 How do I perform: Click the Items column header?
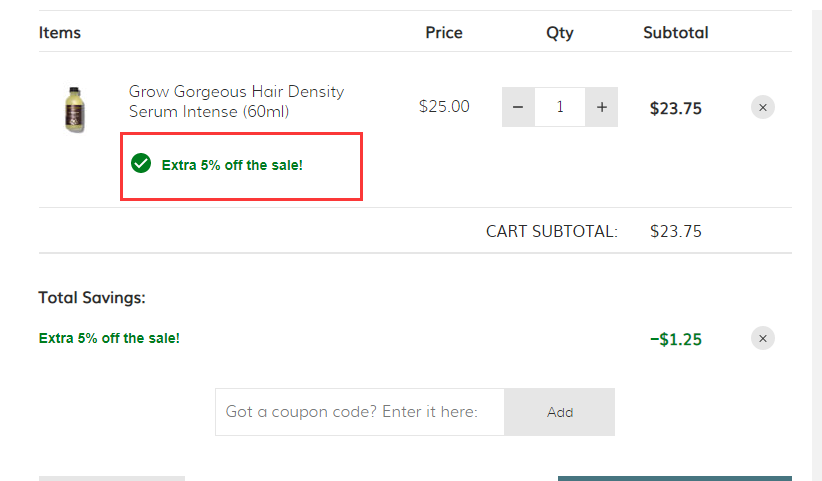pyautogui.click(x=60, y=32)
